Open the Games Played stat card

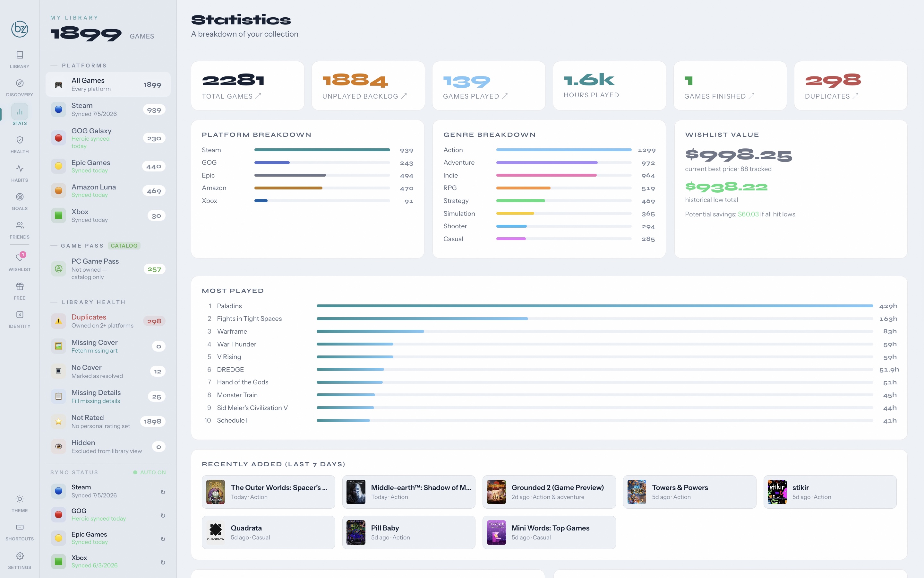[x=489, y=86]
